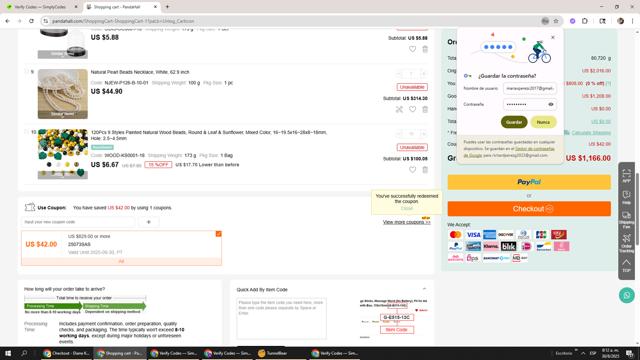Select VISA payment logo
The height and width of the screenshot is (360, 640).
pyautogui.click(x=473, y=234)
